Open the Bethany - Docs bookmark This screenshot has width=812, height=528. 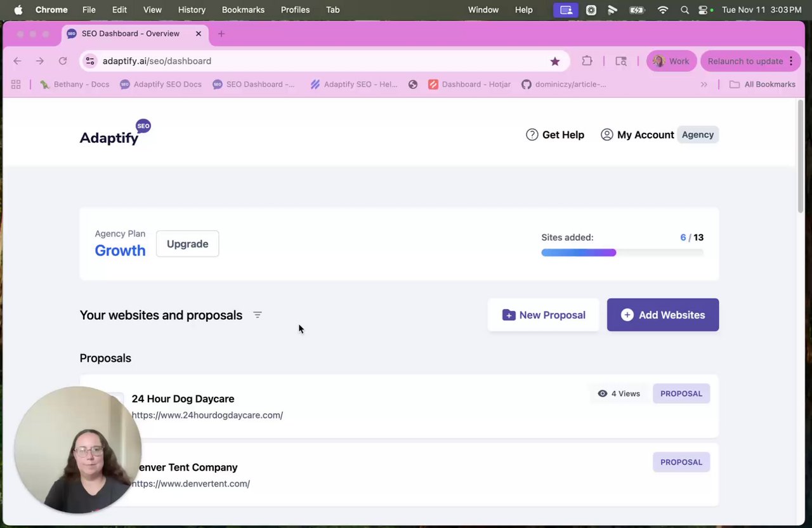click(x=74, y=84)
